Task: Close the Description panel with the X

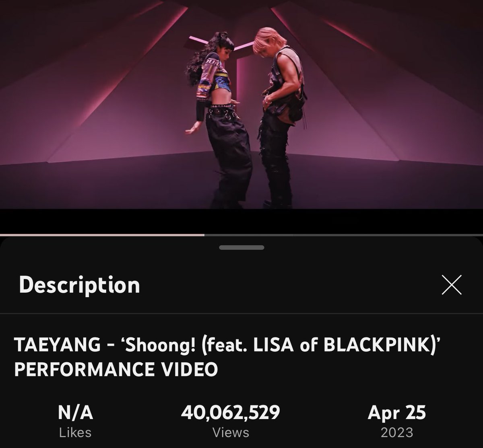Action: (451, 285)
